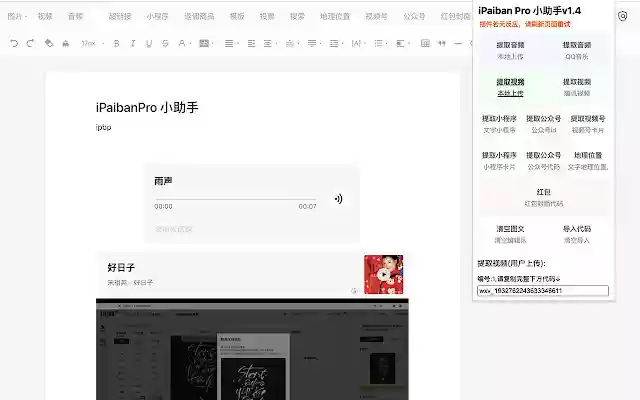Click 提取小程序 文字小程序 button
This screenshot has width=640, height=400.
pyautogui.click(x=499, y=124)
